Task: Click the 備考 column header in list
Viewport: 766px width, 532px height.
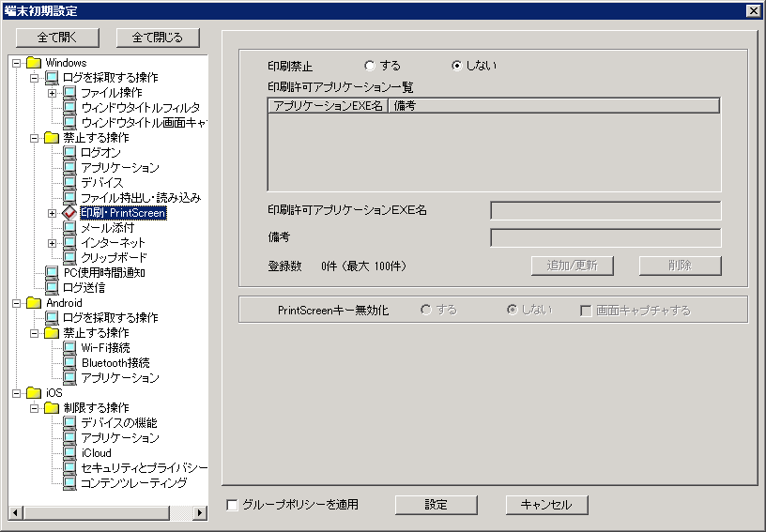Action: [554, 105]
